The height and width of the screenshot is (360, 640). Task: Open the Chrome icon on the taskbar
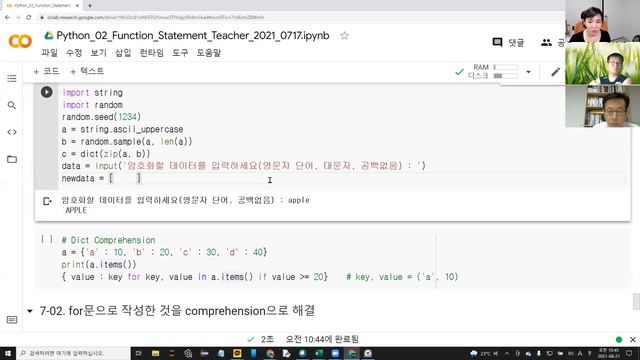(270, 353)
